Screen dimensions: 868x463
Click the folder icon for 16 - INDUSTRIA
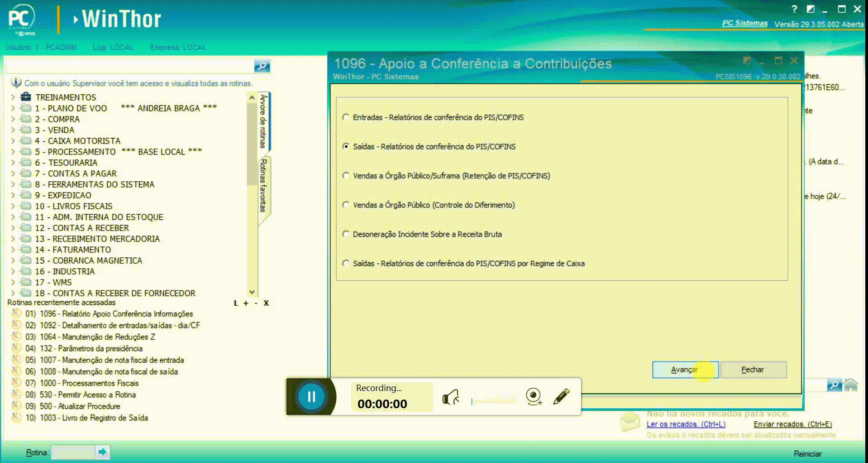[27, 271]
